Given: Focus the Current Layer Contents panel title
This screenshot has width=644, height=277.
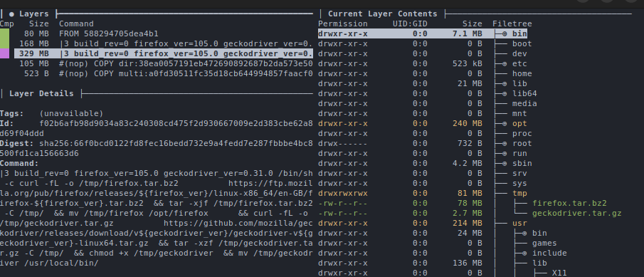Looking at the screenshot, I should click(x=382, y=14).
